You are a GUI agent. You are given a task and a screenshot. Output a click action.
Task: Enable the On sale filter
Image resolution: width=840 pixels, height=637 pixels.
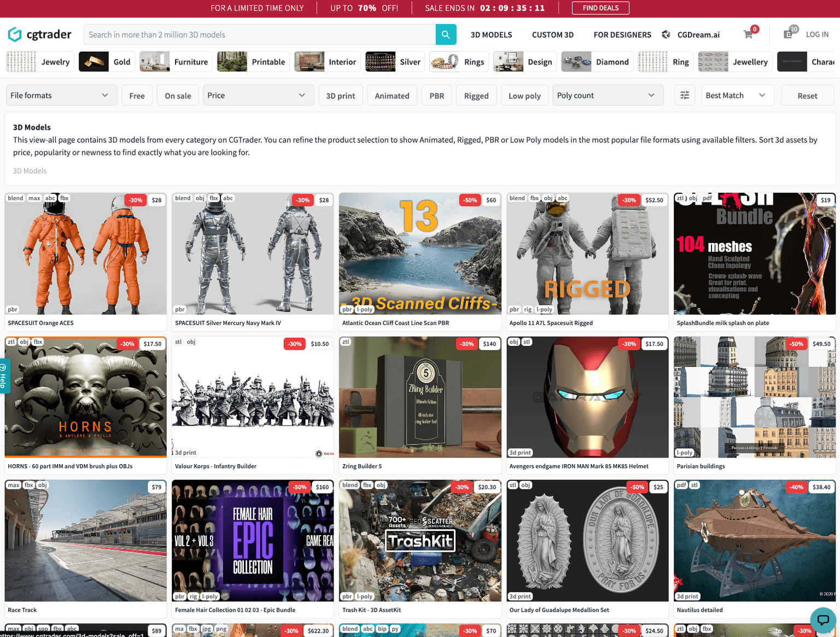pyautogui.click(x=178, y=95)
